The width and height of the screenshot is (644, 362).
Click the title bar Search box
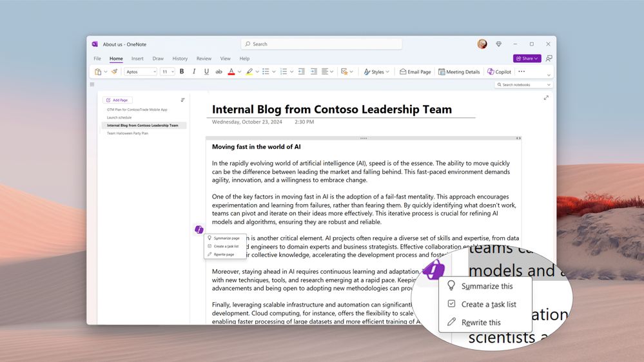321,44
